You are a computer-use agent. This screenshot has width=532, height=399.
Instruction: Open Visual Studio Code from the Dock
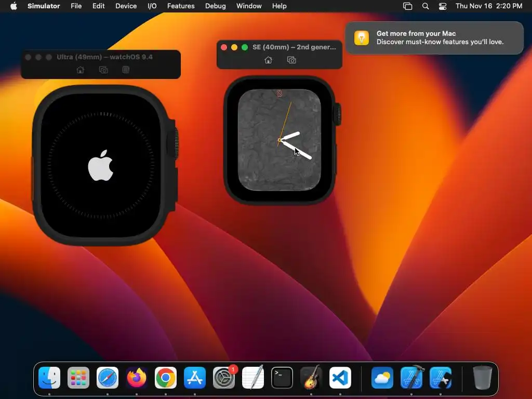(340, 378)
